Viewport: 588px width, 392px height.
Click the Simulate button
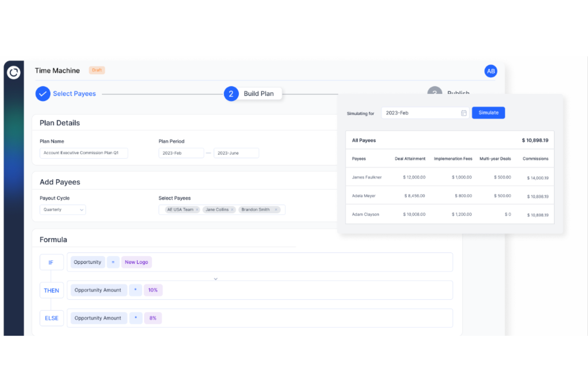click(x=488, y=112)
